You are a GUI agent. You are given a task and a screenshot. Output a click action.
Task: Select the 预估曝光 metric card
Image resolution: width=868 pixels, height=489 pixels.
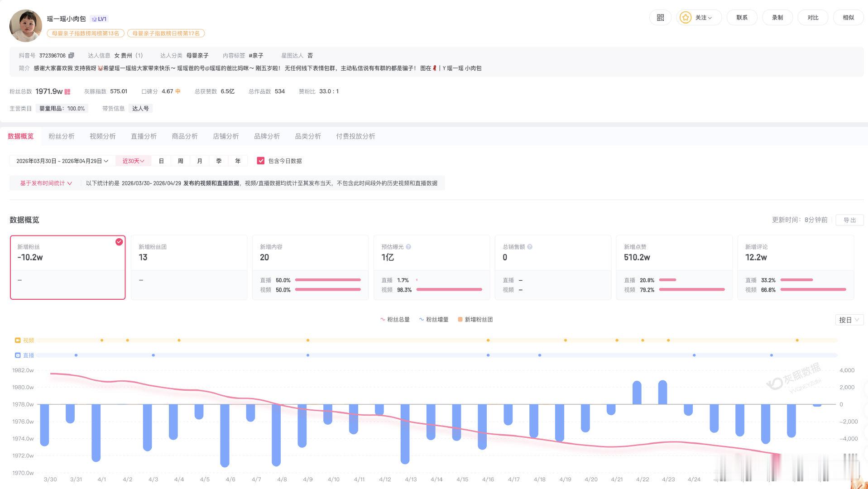[432, 267]
